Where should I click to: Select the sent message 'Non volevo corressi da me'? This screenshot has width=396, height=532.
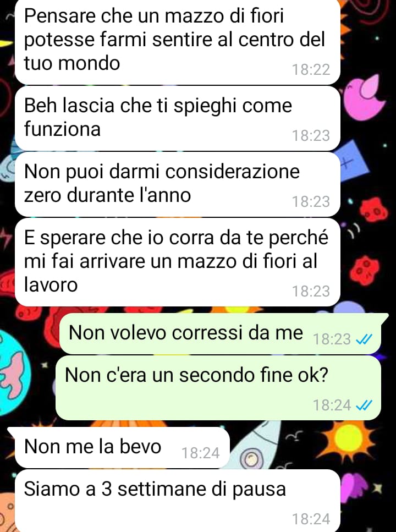pos(220,333)
